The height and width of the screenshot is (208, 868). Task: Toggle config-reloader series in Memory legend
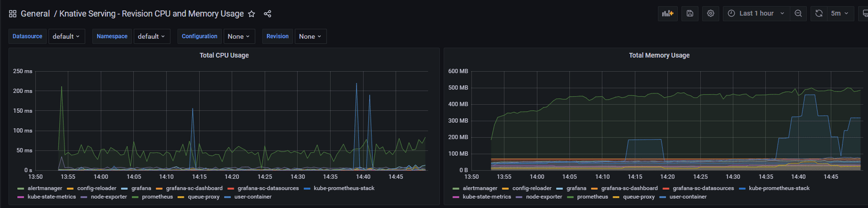532,188
